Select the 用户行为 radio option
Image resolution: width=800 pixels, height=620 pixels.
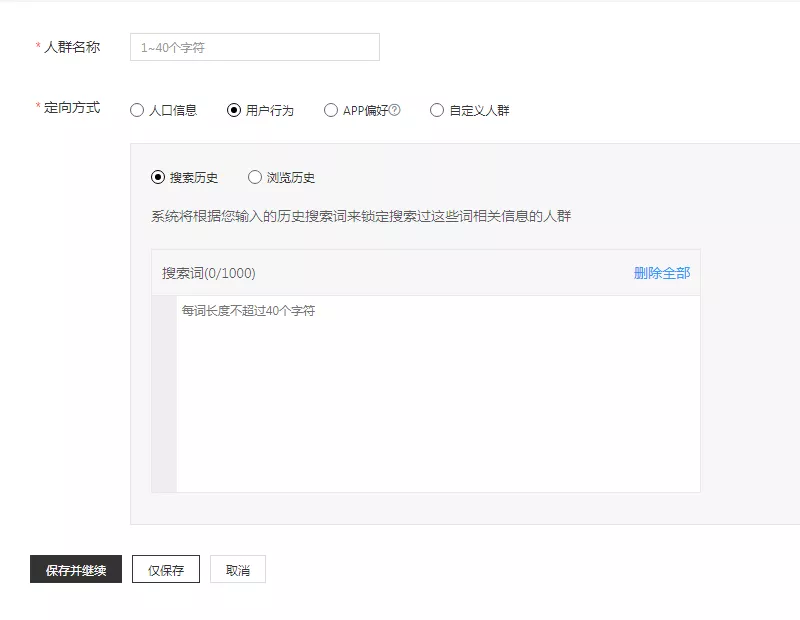[x=234, y=110]
